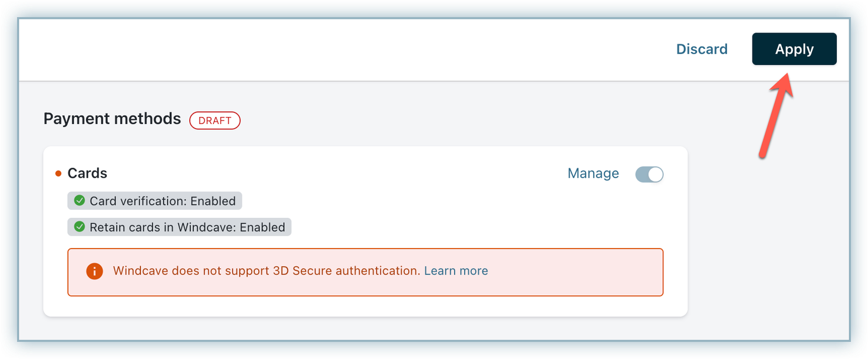This screenshot has height=359, width=868.
Task: Open Manage for Cards
Action: (x=593, y=174)
